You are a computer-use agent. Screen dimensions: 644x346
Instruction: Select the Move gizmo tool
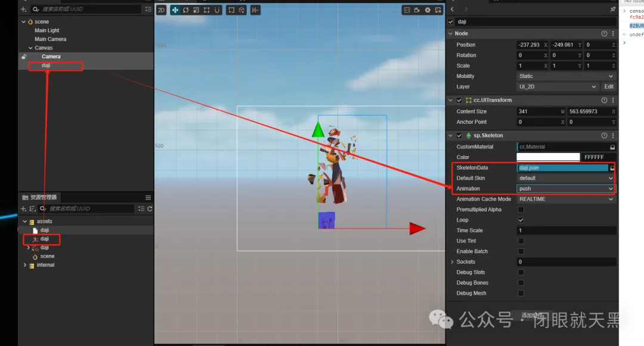point(175,10)
